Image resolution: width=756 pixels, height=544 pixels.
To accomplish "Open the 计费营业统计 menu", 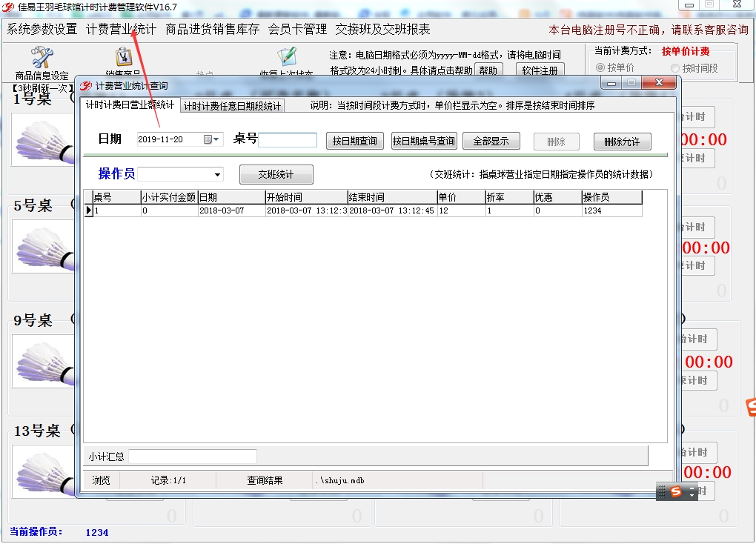I will (121, 29).
